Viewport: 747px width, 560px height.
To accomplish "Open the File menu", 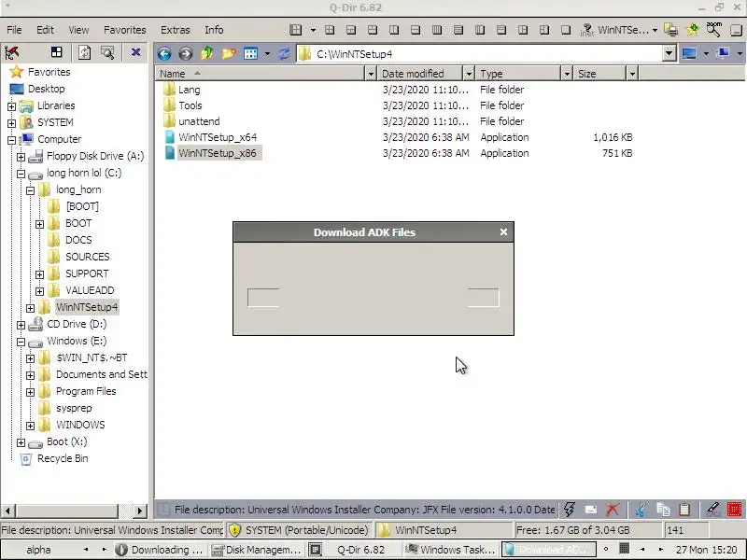I will 14,30.
